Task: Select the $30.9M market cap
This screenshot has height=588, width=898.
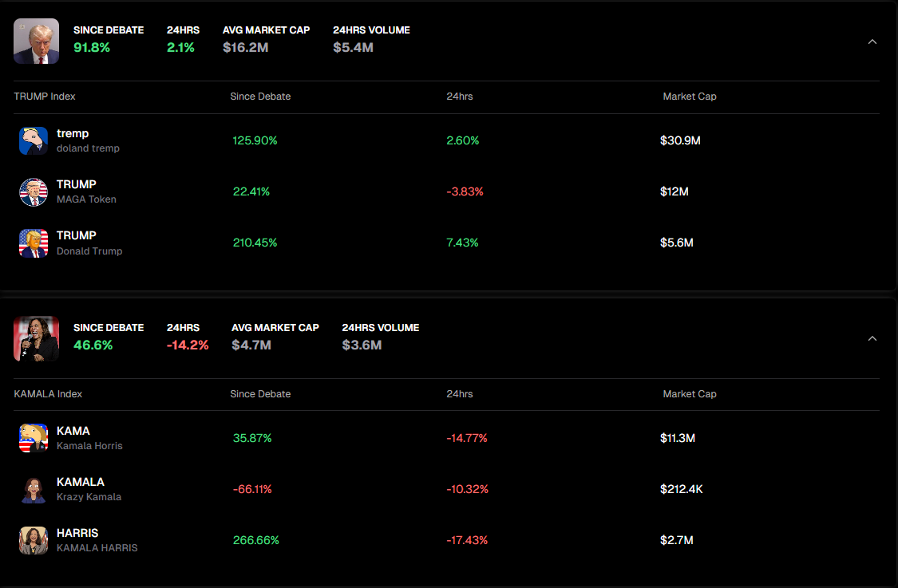Action: (680, 140)
